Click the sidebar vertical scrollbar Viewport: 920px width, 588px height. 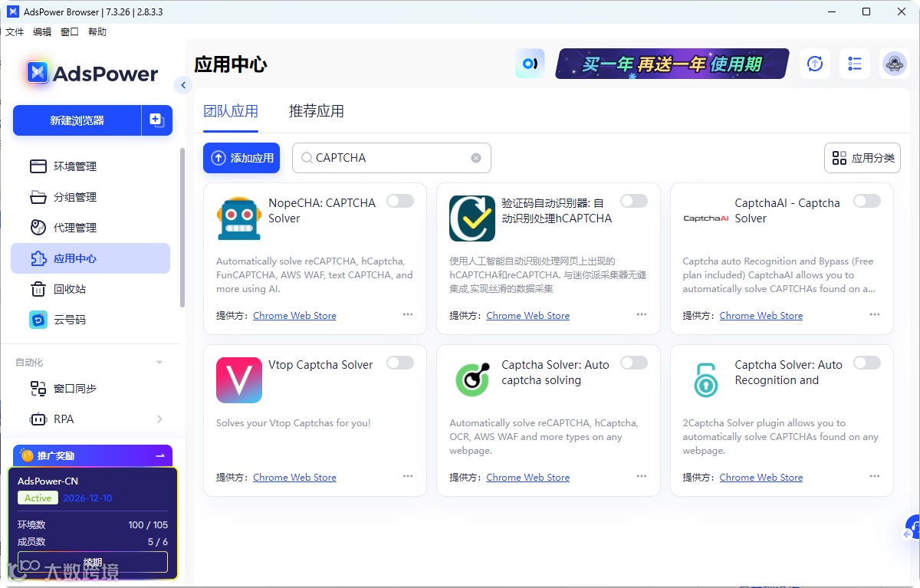coord(182,228)
